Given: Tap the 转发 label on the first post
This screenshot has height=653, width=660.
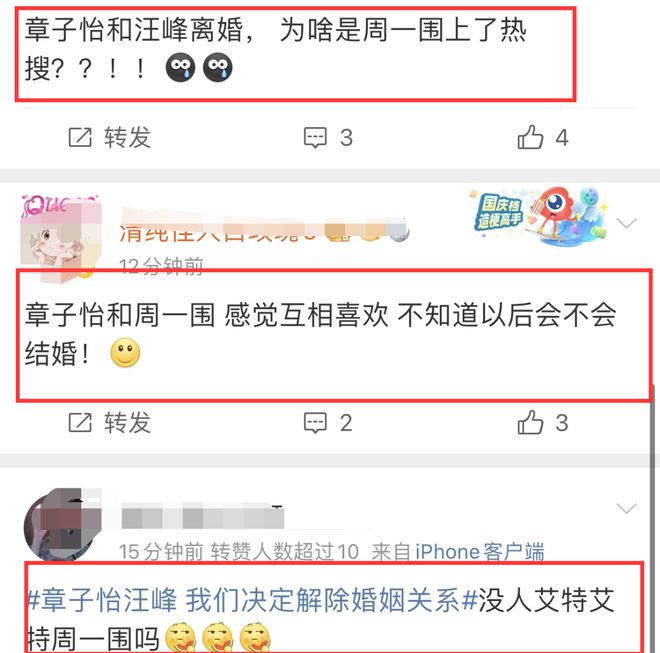Looking at the screenshot, I should point(128,137).
